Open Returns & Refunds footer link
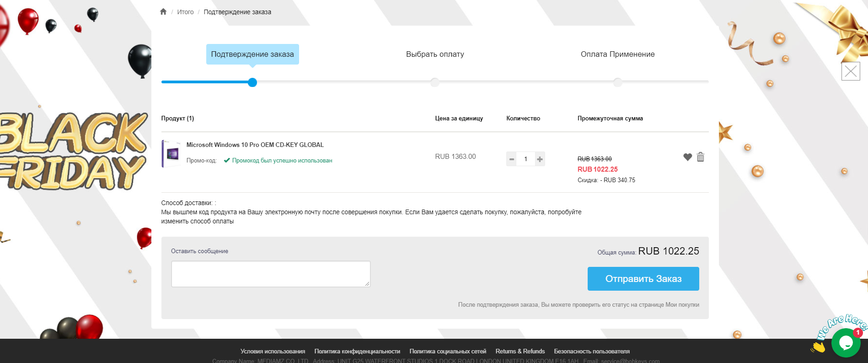868x363 pixels. coord(520,352)
